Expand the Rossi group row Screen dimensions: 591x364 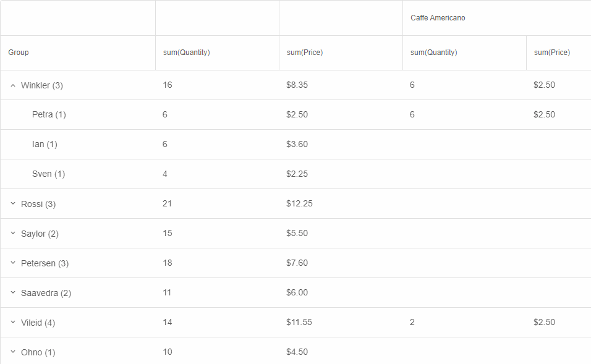coord(13,204)
